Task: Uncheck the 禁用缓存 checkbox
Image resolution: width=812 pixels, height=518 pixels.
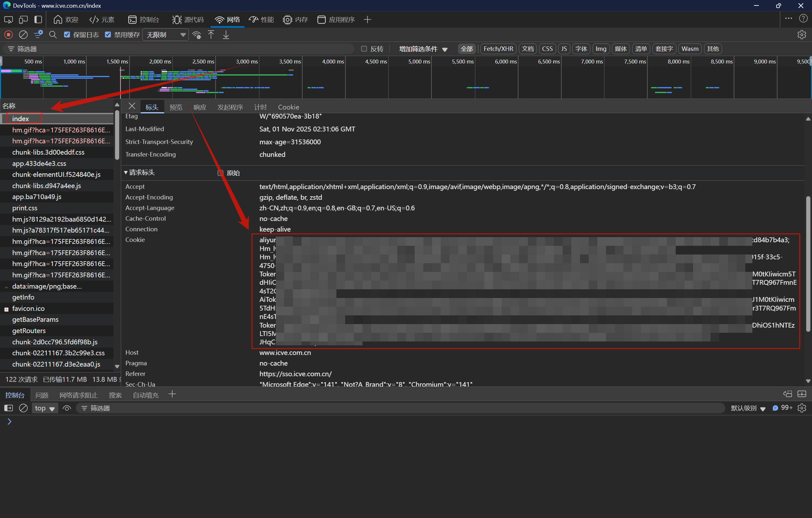Action: (x=108, y=35)
